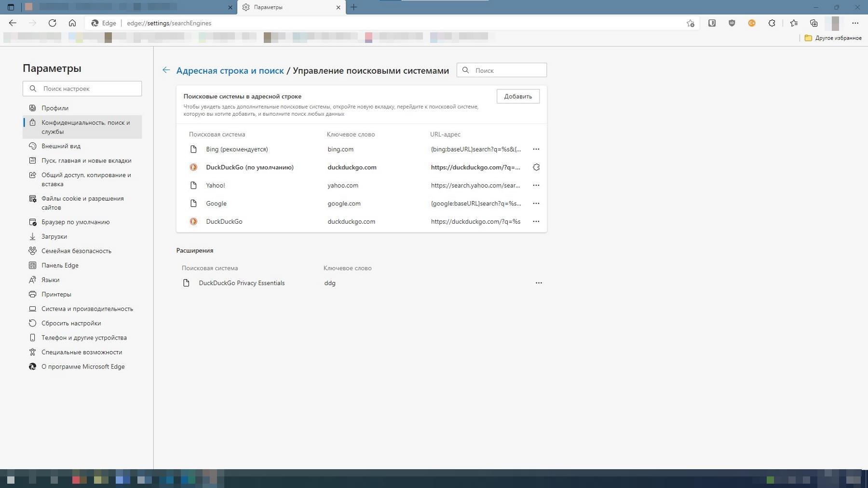Open the home page icon
This screenshot has height=488, width=868.
click(x=72, y=23)
